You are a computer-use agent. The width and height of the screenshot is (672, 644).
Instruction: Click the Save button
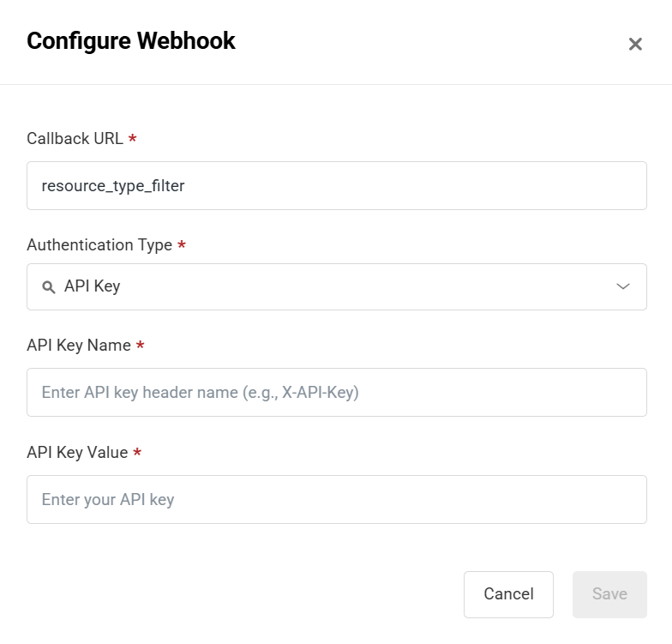click(609, 594)
